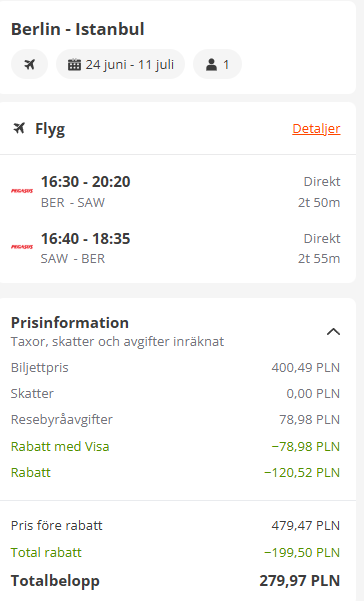
Task: Collapse the Prisinformation section chevron
Action: [x=333, y=332]
